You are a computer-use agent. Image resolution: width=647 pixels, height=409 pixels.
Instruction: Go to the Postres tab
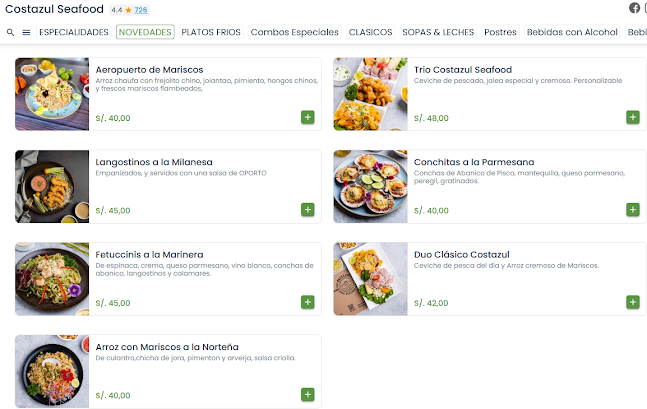coord(500,32)
